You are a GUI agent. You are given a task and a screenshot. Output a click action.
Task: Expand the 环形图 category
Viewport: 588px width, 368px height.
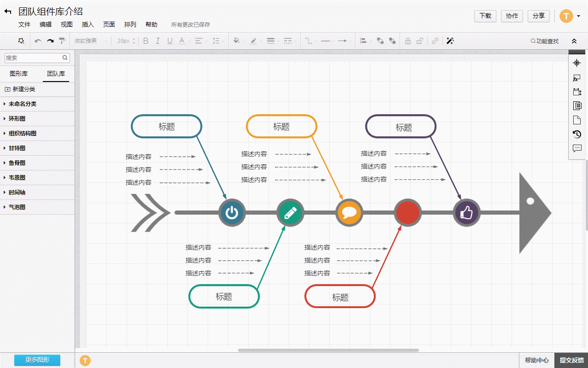click(37, 119)
